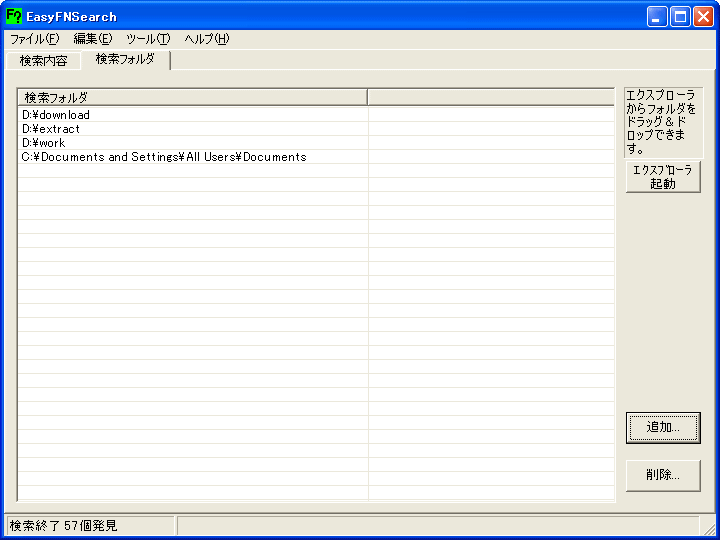Click the 追加... button to add folder
The image size is (720, 540).
[663, 428]
